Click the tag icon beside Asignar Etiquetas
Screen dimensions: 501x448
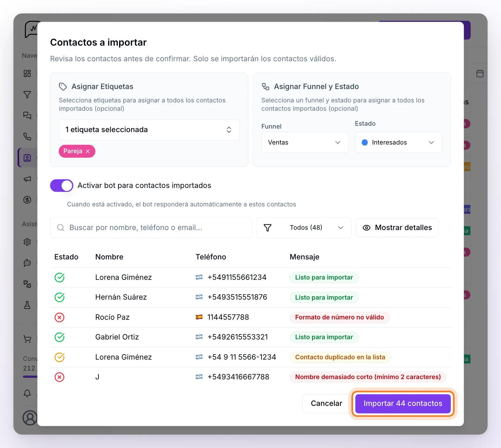(63, 86)
